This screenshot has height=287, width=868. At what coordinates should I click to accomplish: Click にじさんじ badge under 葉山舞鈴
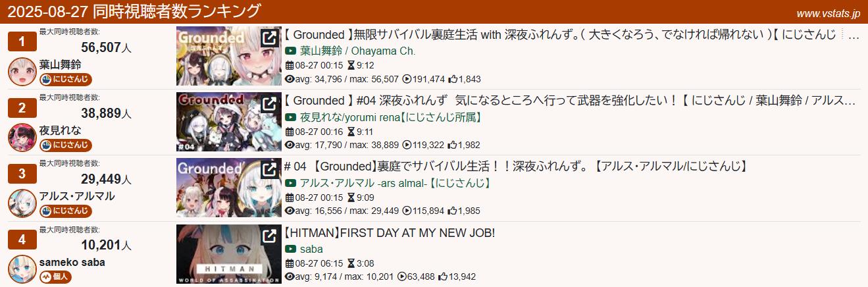point(65,80)
